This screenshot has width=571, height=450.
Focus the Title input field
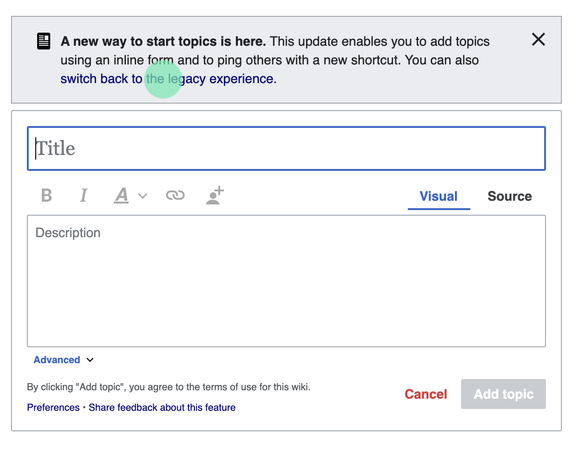pos(286,148)
